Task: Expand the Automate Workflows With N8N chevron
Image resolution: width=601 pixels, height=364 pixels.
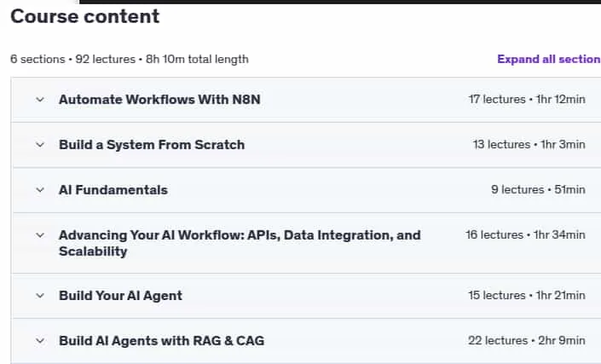Action: [x=40, y=100]
